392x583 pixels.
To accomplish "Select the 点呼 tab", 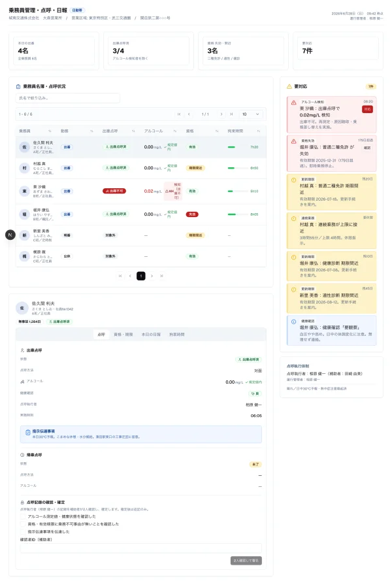I will [101, 335].
